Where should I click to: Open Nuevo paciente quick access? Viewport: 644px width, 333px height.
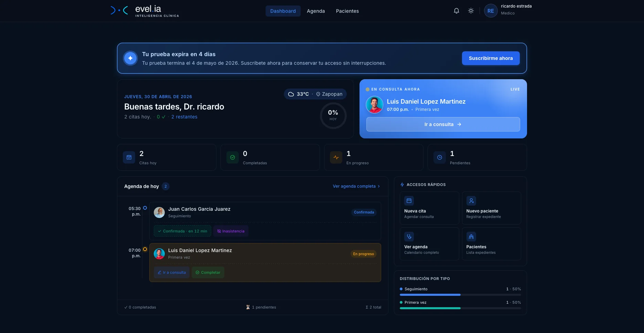point(491,208)
